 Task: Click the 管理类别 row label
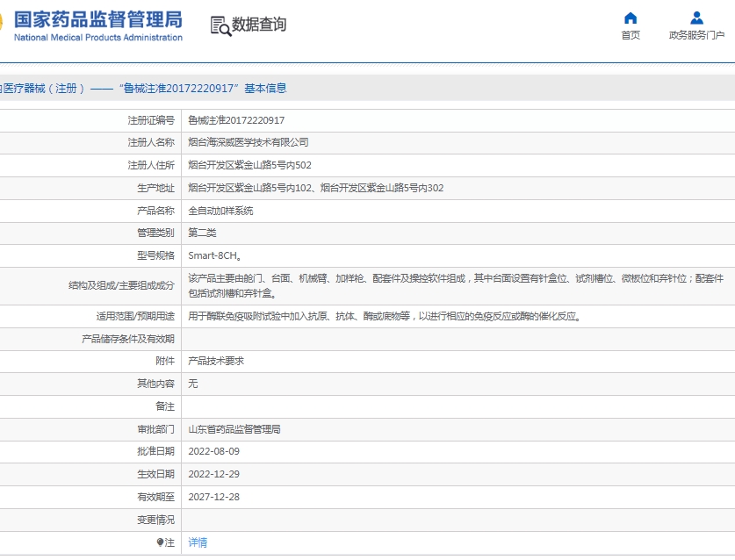pos(155,233)
